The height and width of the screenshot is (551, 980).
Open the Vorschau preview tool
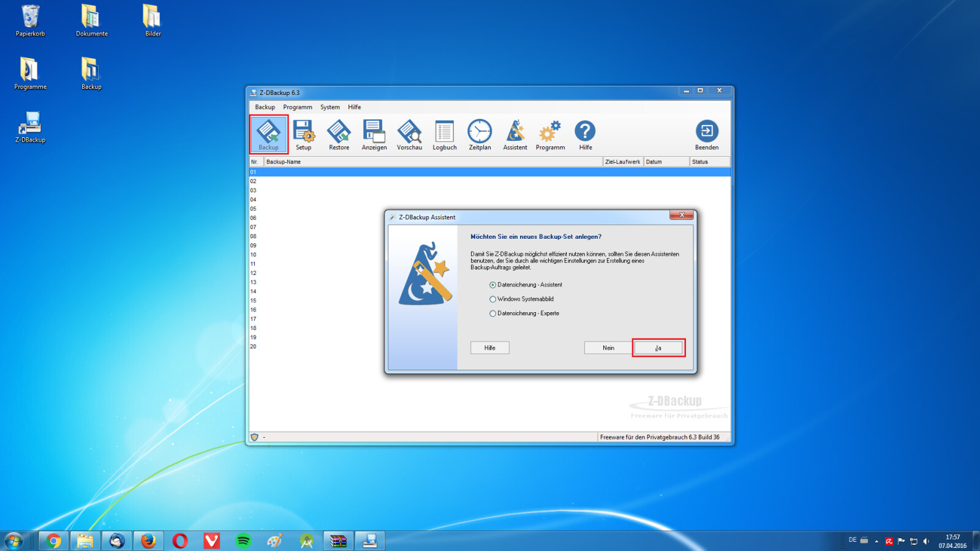click(409, 133)
